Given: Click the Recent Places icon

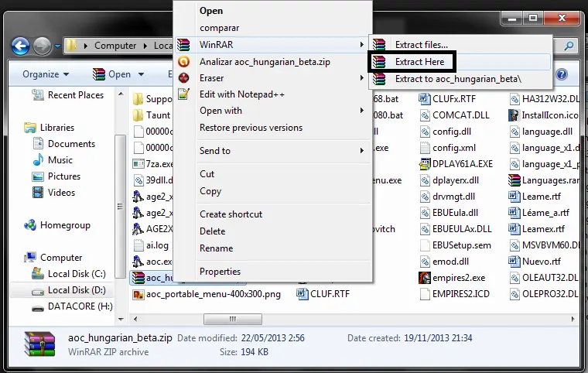Looking at the screenshot, I should click(x=38, y=95).
